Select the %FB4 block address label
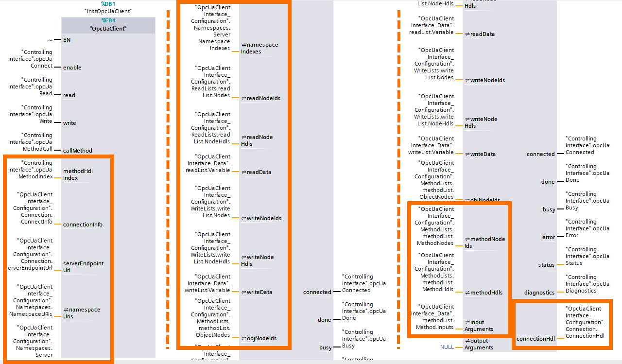This screenshot has height=364, width=622. 108,20
